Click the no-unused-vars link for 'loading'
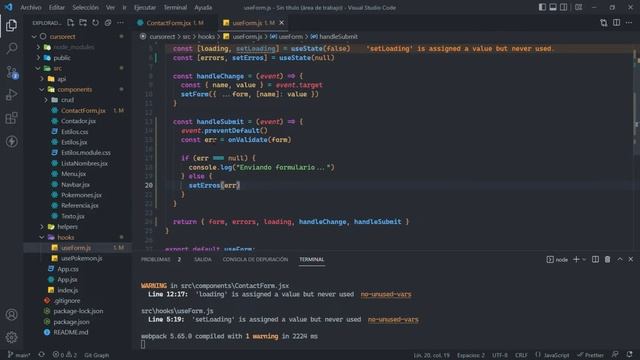Viewport: 640px width, 360px height. (386, 294)
